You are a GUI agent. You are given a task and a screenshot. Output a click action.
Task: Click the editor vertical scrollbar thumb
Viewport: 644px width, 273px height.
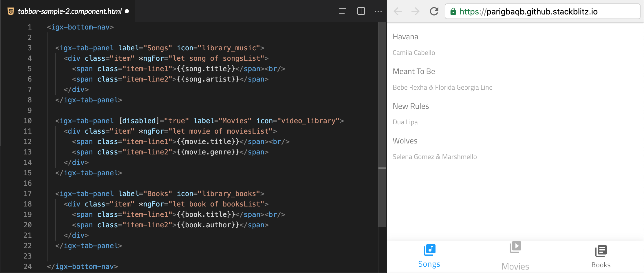click(382, 124)
